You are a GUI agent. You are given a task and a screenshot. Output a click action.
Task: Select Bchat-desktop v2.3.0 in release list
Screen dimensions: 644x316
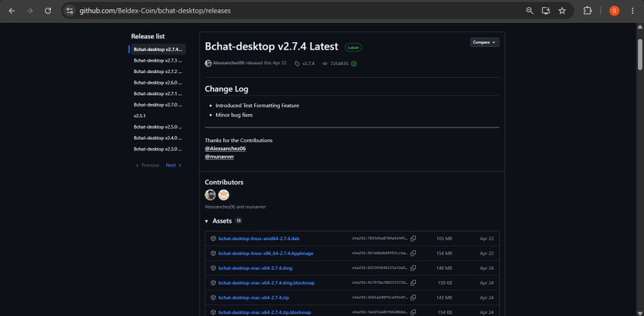tap(157, 149)
